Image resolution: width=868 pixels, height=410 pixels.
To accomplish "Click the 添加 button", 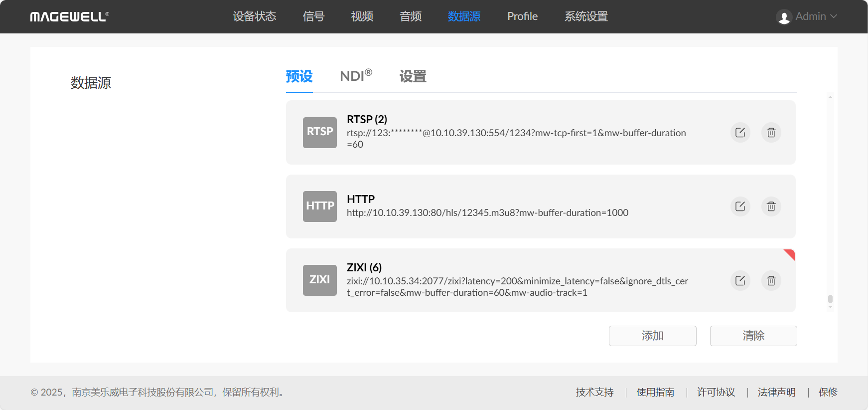I will (x=652, y=336).
